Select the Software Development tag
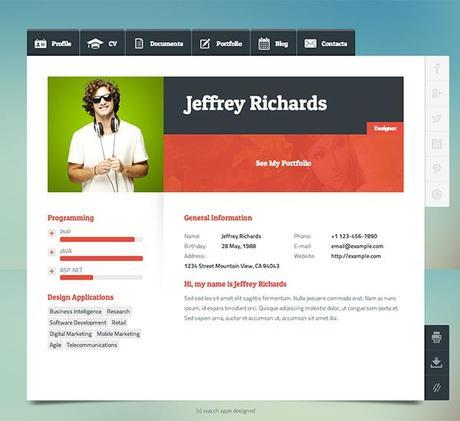 (78, 323)
